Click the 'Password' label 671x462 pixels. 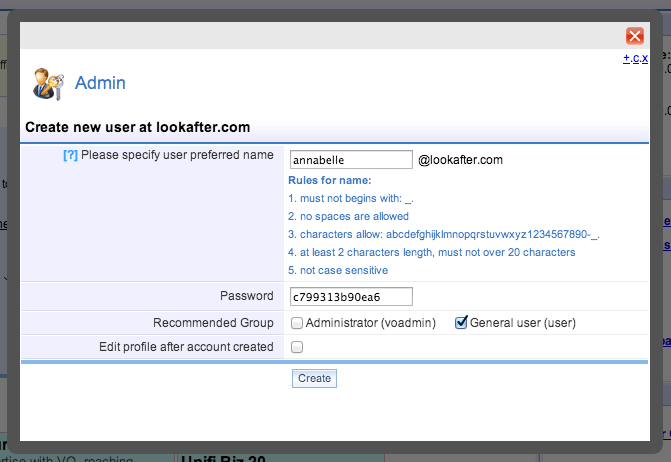[x=246, y=296]
